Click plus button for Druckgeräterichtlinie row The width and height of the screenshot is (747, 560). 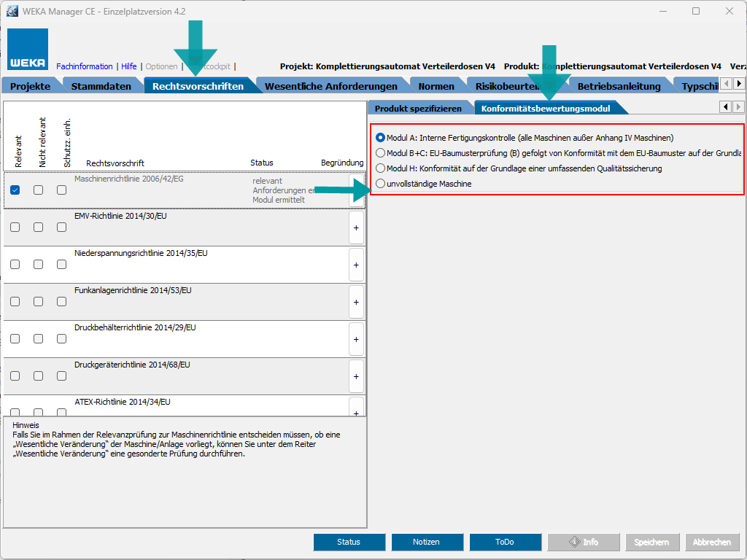click(x=356, y=376)
